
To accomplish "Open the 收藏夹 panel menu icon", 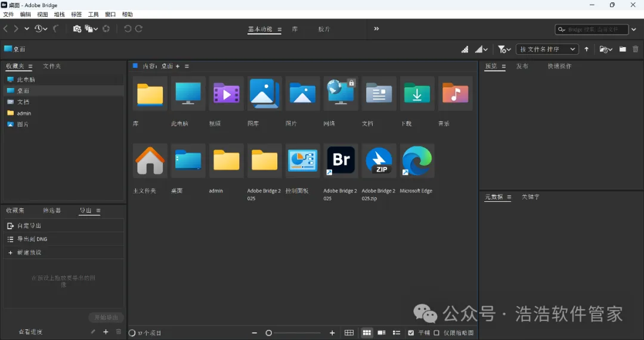I will (30, 66).
